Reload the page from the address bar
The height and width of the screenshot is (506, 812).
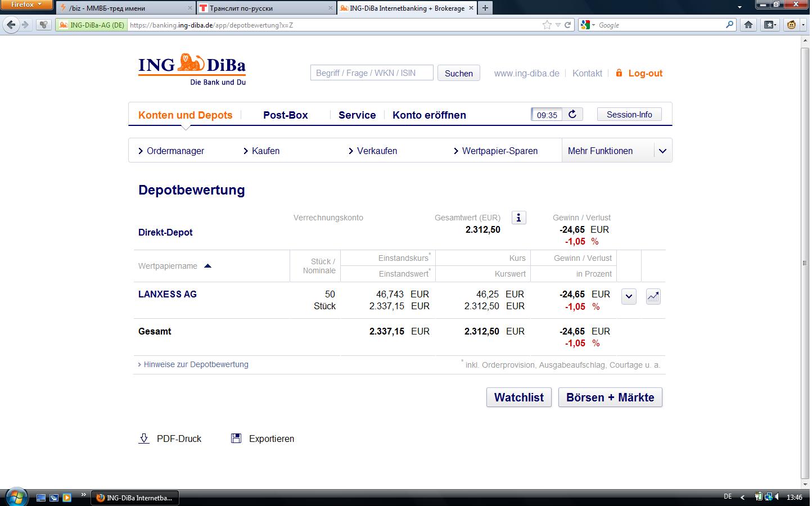[x=568, y=25]
